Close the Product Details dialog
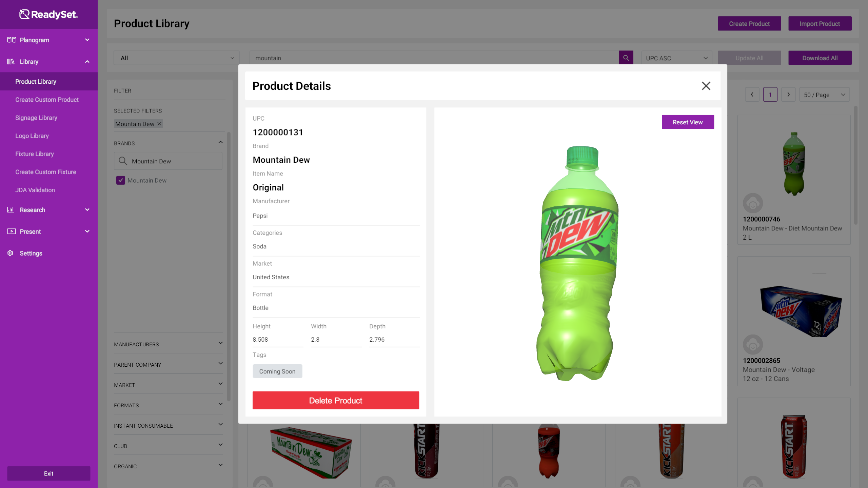The image size is (868, 488). coord(706,86)
